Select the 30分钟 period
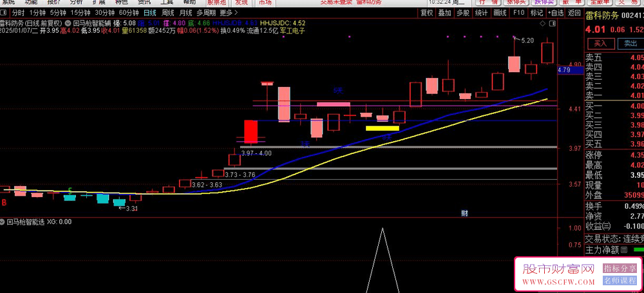Image resolution: width=644 pixels, height=293 pixels. 104,13
